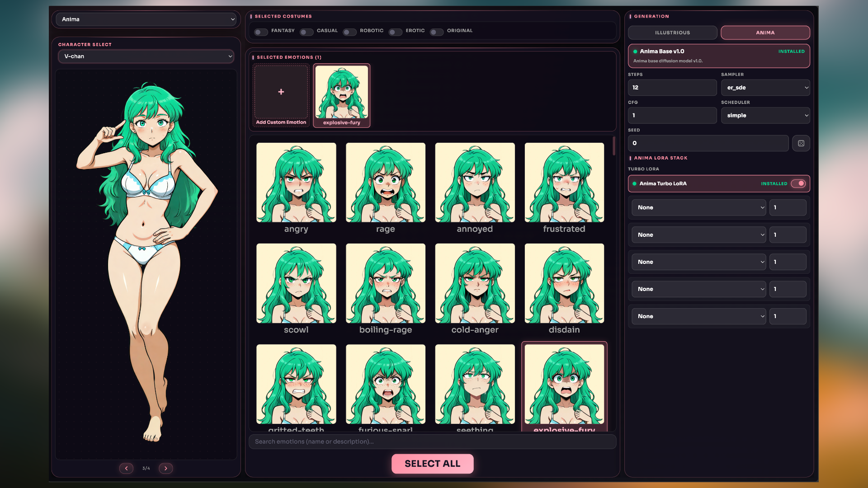868x488 pixels.
Task: Select the furious-snarl emotion thumbnail
Action: [386, 384]
